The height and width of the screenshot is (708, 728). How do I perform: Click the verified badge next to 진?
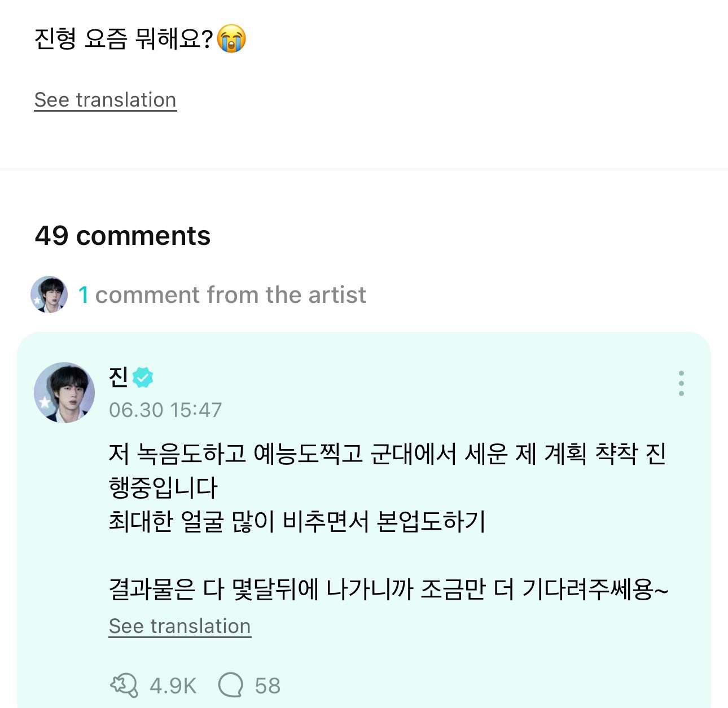tap(143, 377)
